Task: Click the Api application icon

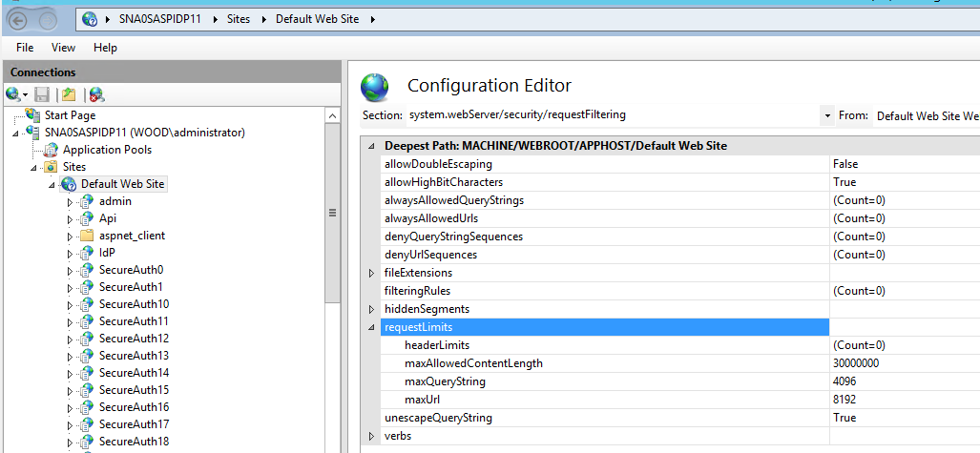Action: coord(88,218)
